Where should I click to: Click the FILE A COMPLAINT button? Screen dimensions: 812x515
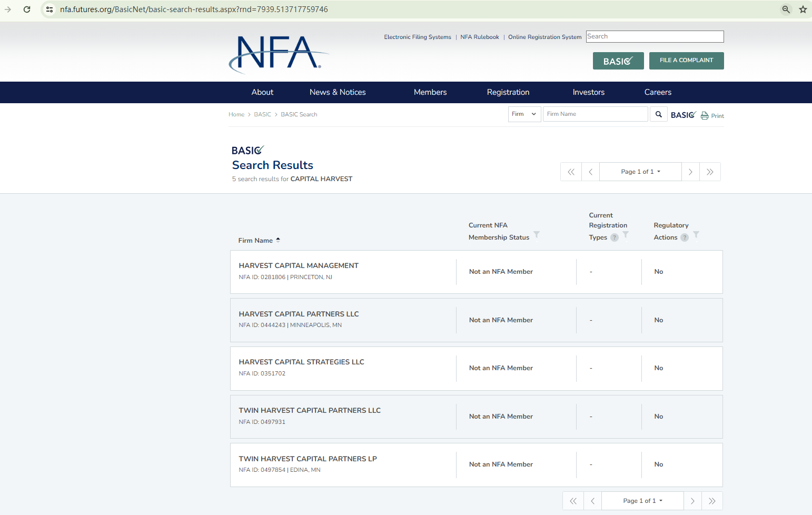point(686,61)
